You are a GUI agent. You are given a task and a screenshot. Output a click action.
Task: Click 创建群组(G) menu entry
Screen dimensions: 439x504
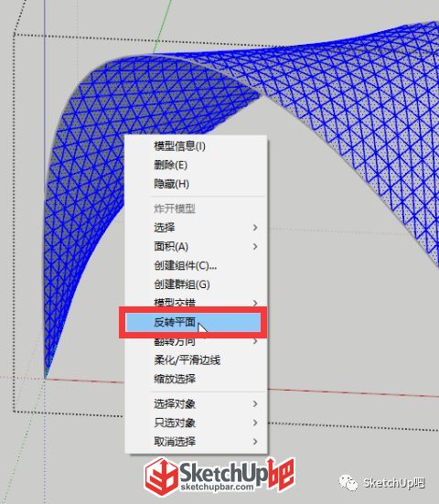point(182,284)
